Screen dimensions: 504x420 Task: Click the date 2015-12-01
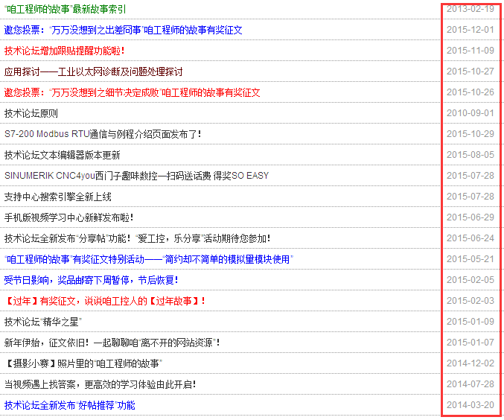(470, 30)
